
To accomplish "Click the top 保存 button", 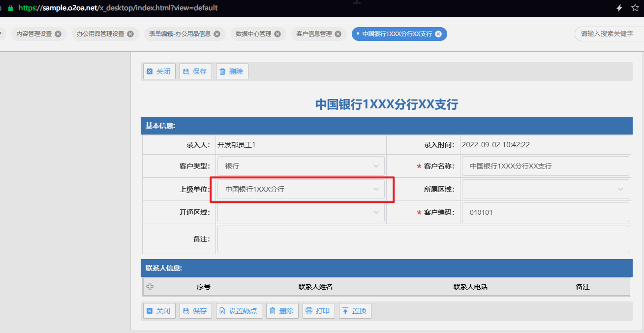I will 196,71.
